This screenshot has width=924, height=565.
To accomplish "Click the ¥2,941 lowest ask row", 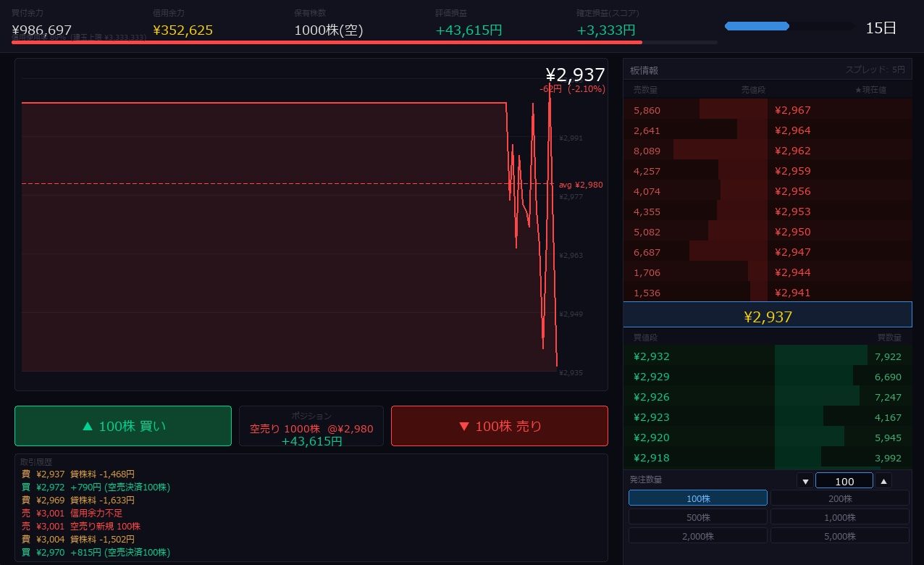I will 768,293.
